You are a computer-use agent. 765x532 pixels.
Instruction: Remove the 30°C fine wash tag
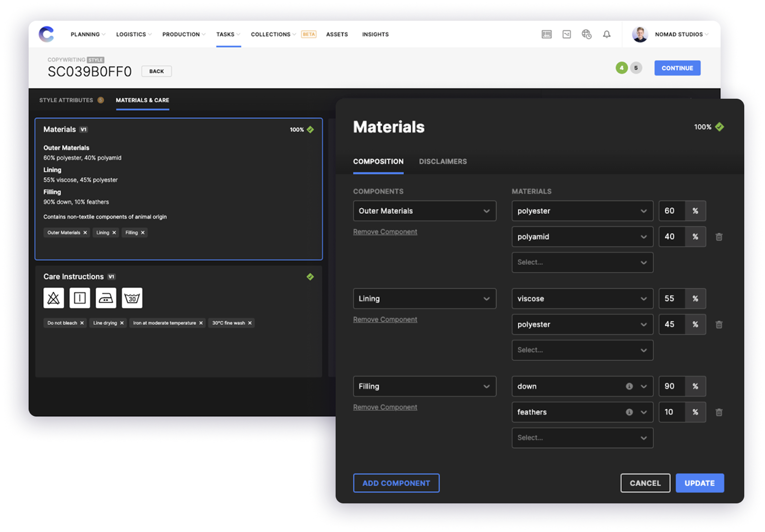[250, 323]
